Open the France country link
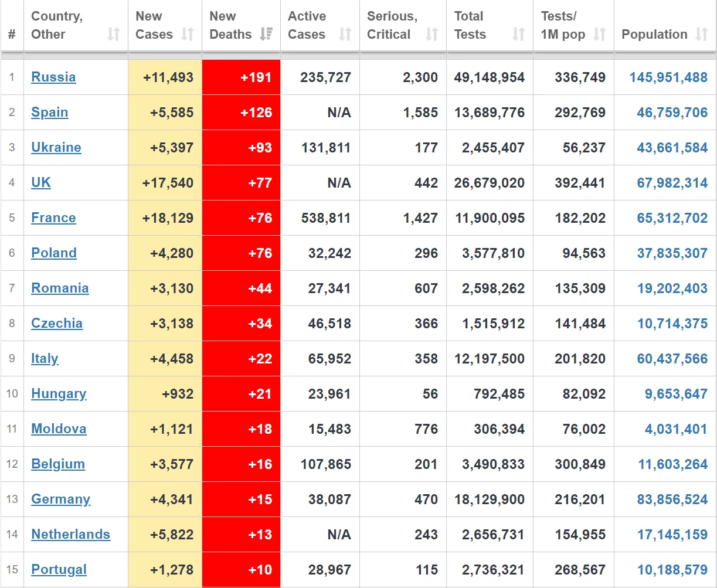The image size is (717, 588). click(x=53, y=217)
